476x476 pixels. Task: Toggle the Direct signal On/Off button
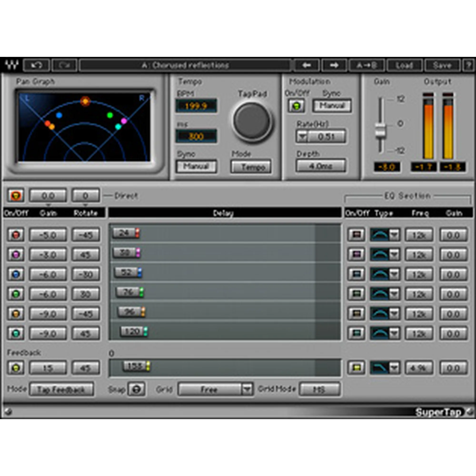click(x=16, y=196)
